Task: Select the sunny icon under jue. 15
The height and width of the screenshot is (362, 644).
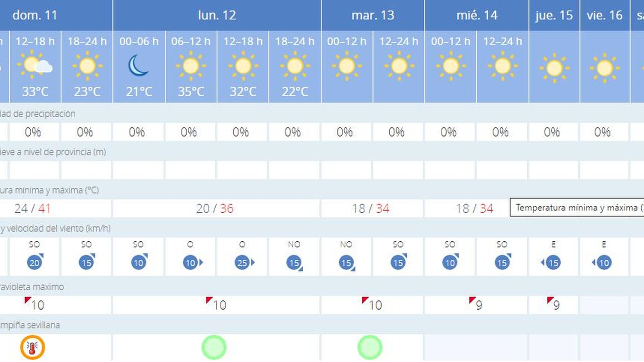Action: [x=554, y=68]
